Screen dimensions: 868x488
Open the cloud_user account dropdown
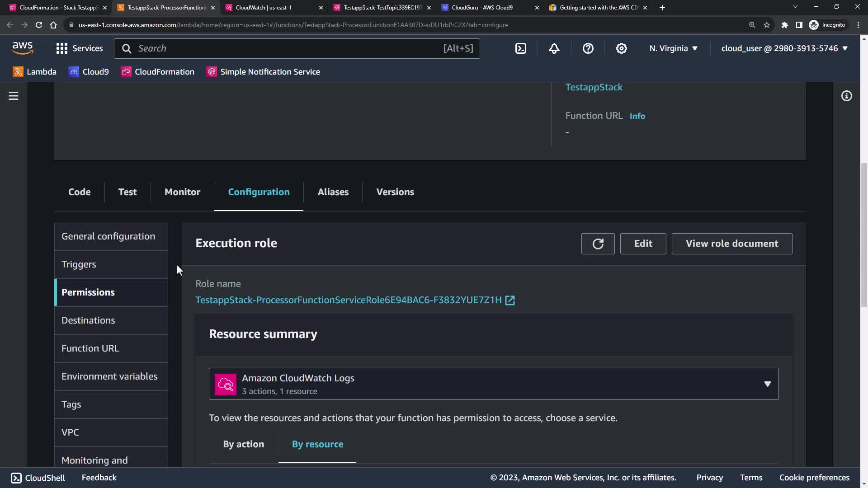pos(784,48)
